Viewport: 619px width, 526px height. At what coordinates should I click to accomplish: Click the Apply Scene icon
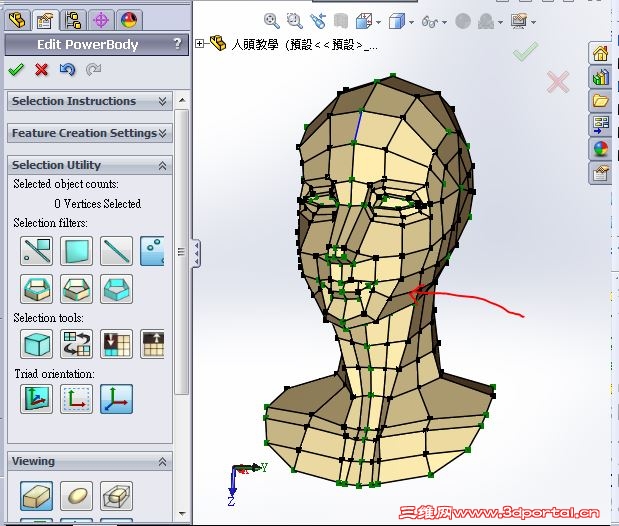click(x=486, y=21)
